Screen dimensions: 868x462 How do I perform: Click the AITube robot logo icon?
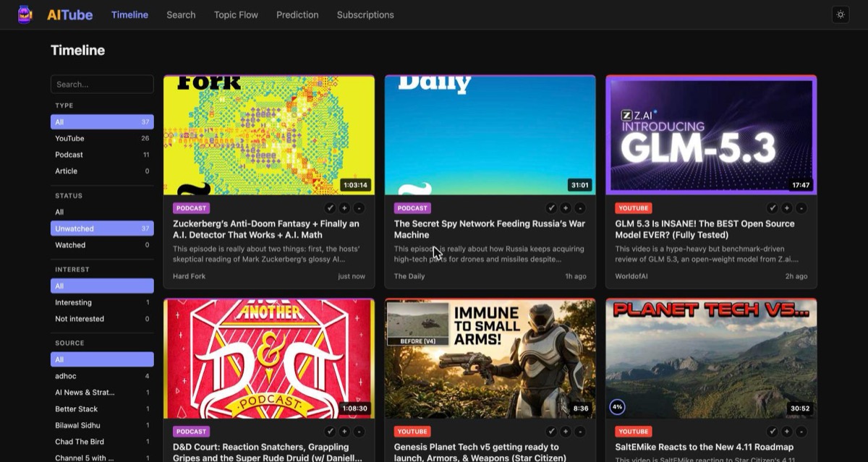[x=25, y=14]
